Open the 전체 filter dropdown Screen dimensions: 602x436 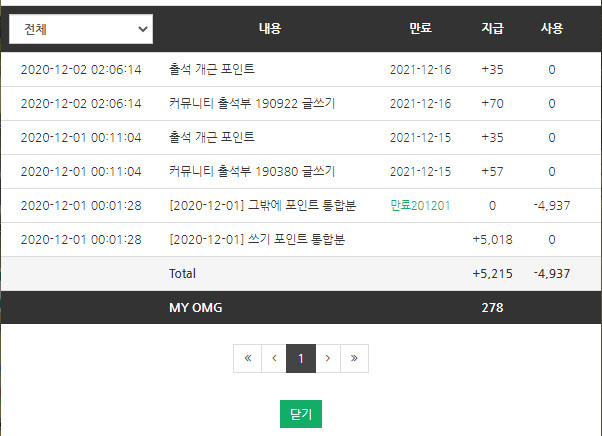click(x=81, y=29)
